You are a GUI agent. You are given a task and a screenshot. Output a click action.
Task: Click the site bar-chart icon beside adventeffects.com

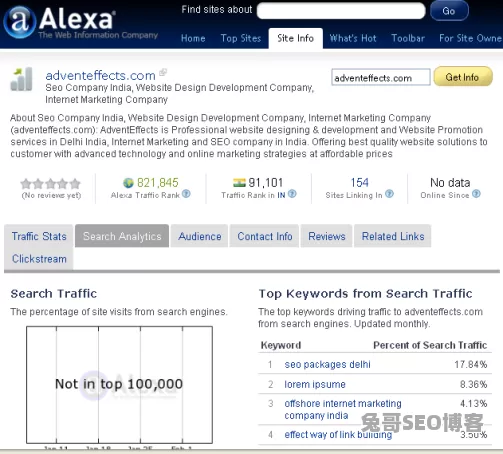click(22, 79)
